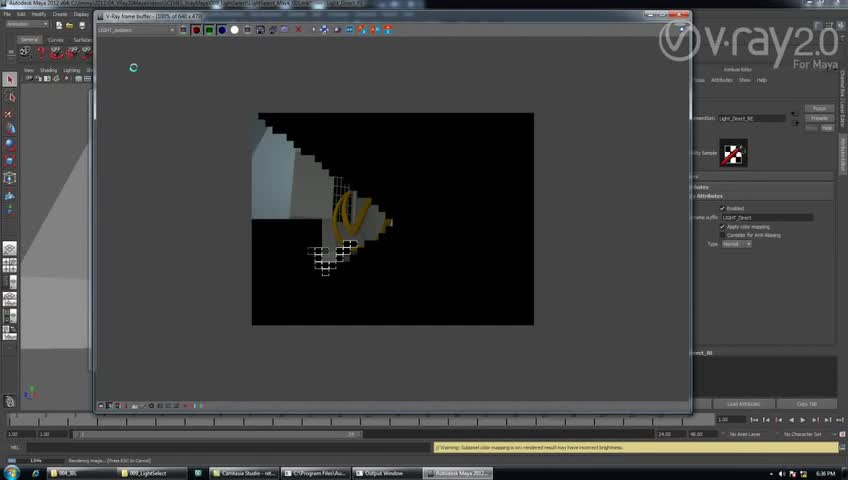
Task: Activate the Paint selection tool in toolbox
Action: coord(9,113)
